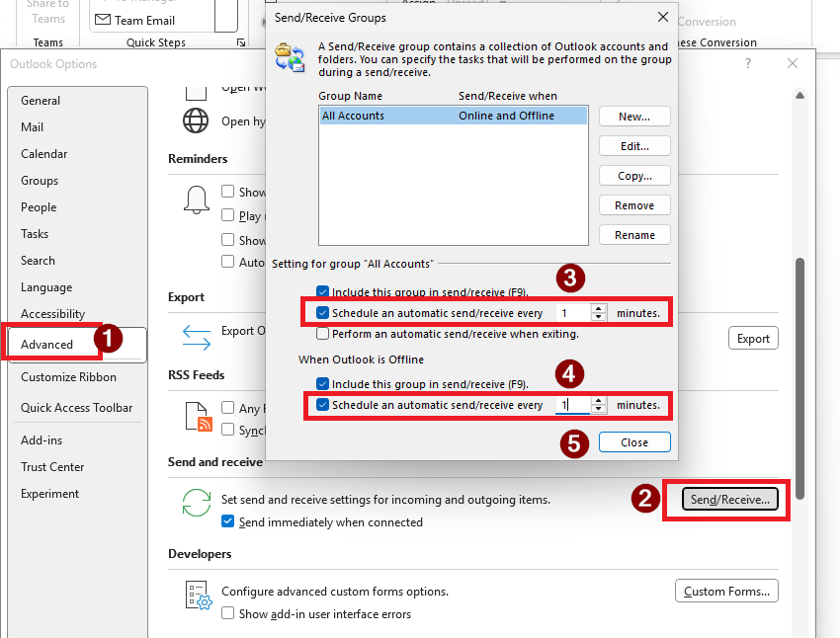
Task: Click Close in Send/Receive Groups
Action: point(634,442)
